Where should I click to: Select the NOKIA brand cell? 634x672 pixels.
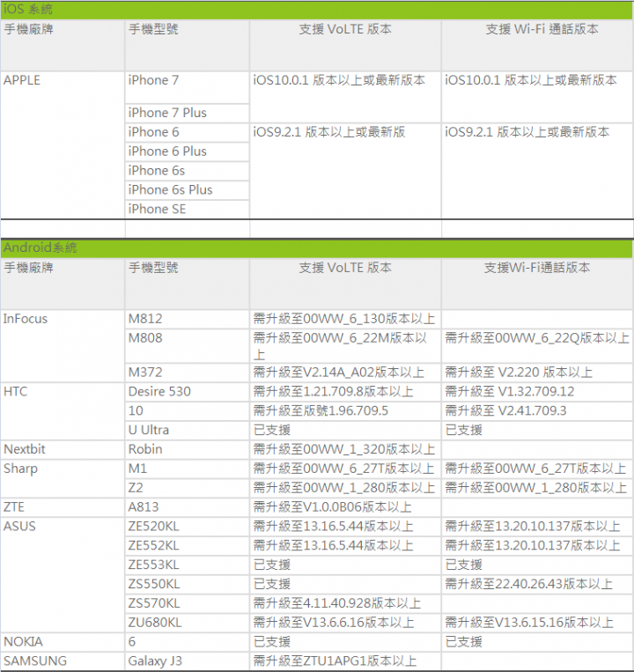[x=63, y=642]
